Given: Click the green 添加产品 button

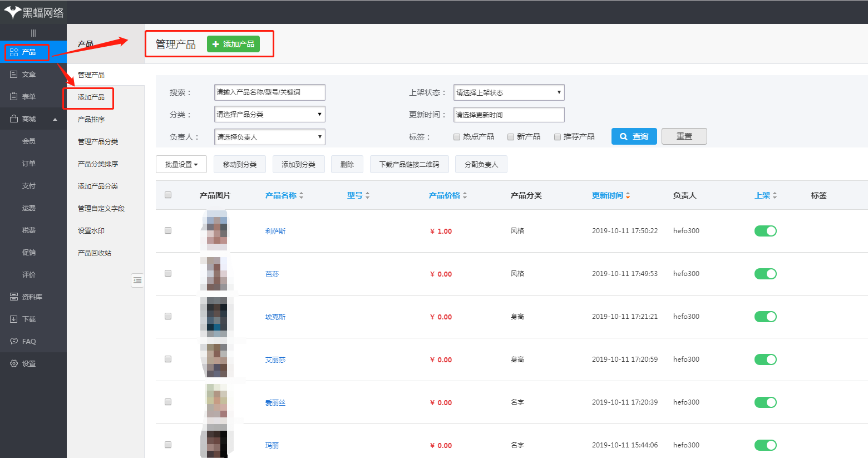Looking at the screenshot, I should pos(233,43).
